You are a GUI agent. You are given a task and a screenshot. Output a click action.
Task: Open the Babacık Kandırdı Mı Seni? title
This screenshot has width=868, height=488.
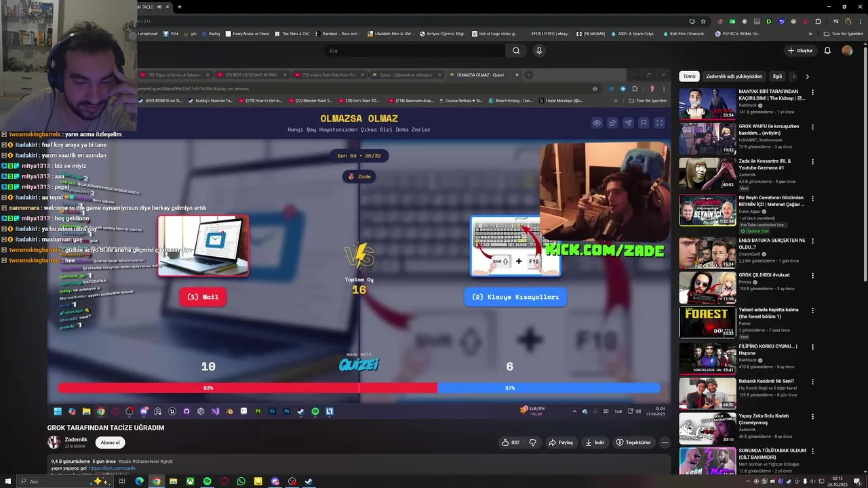766,381
